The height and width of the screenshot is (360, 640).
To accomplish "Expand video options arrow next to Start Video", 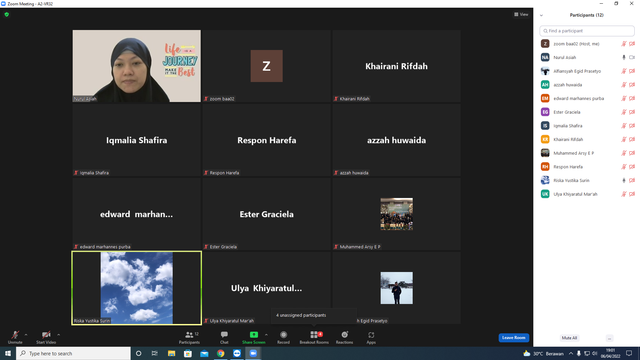I will (x=59, y=335).
